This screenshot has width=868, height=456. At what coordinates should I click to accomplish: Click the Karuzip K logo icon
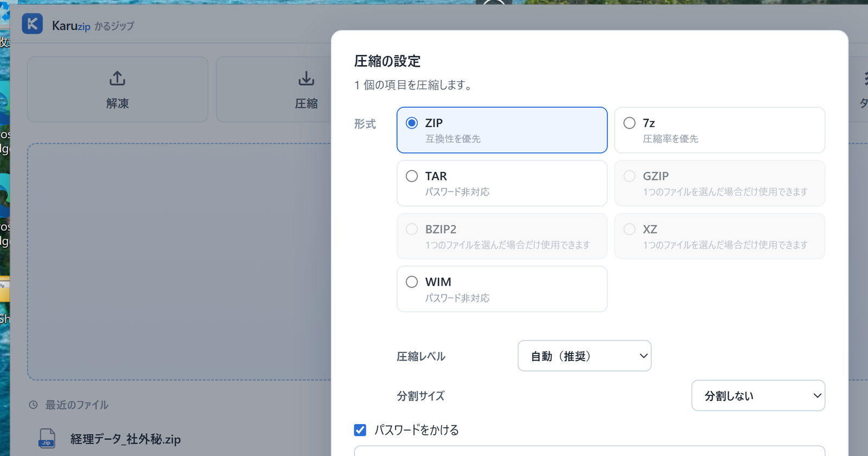point(32,24)
